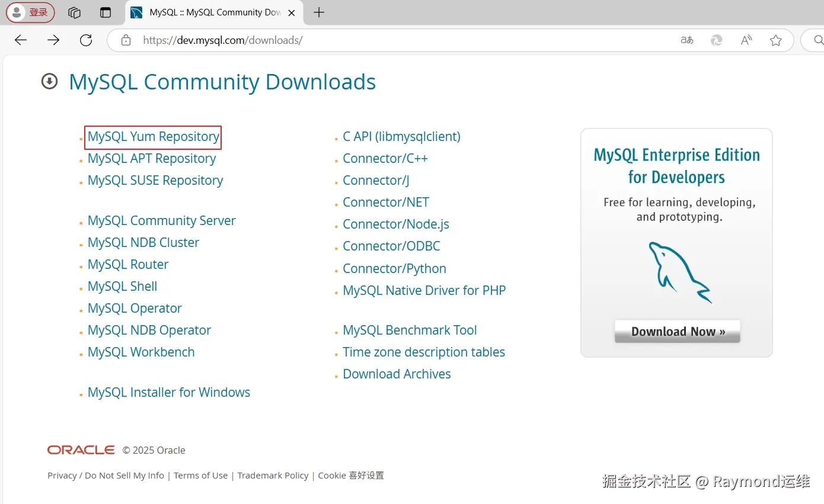Open MySQL NDB Cluster link
The width and height of the screenshot is (824, 504).
tap(143, 243)
